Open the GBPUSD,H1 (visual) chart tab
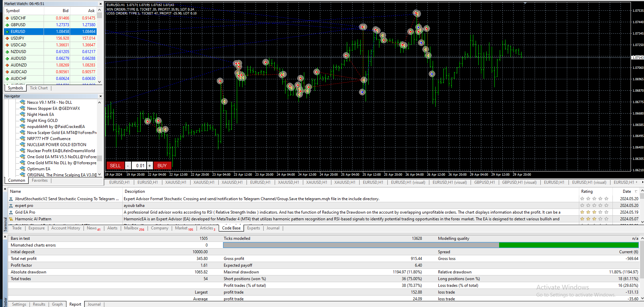 click(x=519, y=182)
